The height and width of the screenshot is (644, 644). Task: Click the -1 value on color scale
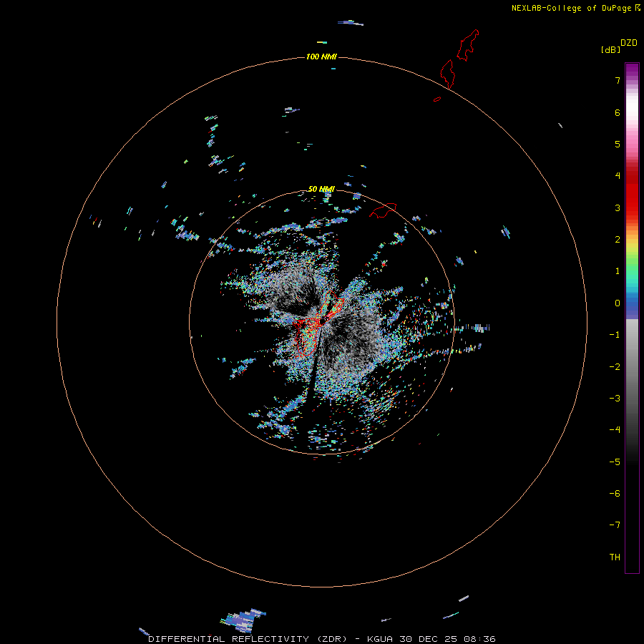click(615, 335)
